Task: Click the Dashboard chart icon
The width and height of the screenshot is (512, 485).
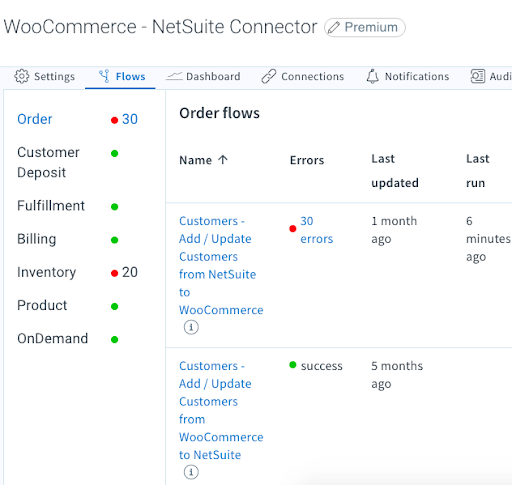Action: coord(174,76)
